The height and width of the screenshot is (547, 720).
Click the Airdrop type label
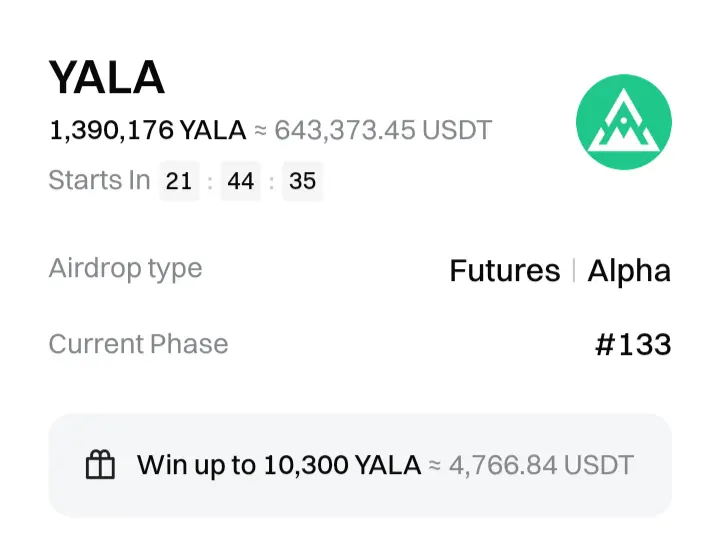point(125,268)
